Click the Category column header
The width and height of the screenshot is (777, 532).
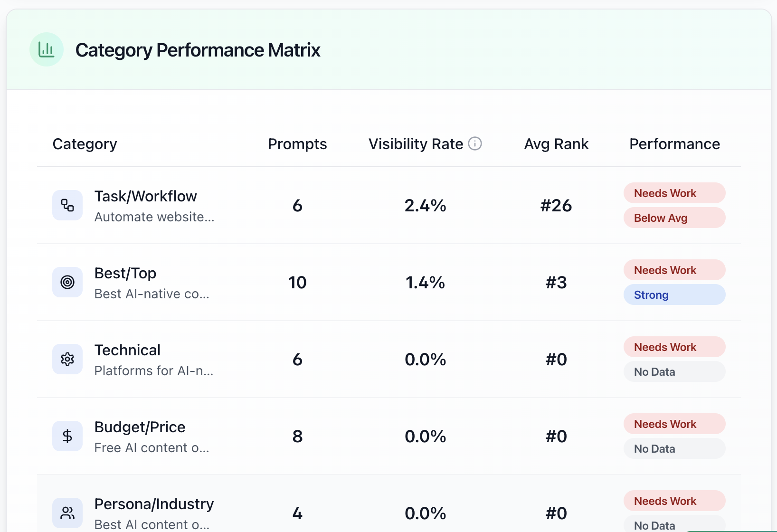[x=85, y=143]
